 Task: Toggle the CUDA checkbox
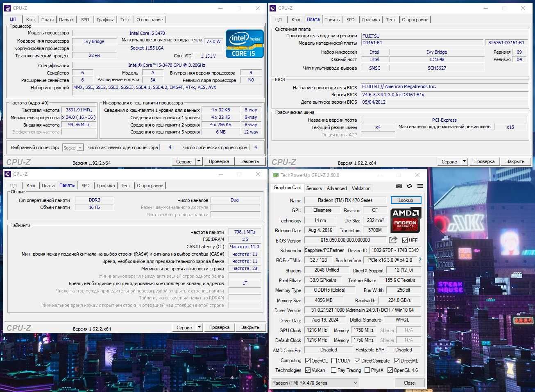click(x=334, y=361)
